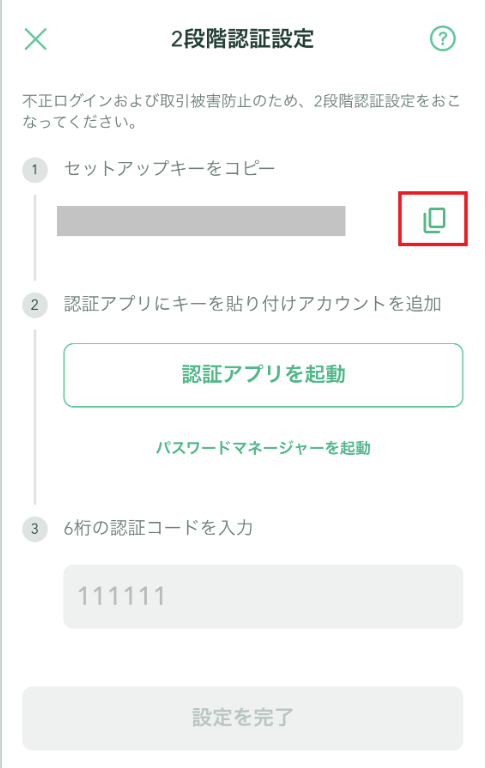Copy the setup key with the copy icon
Screen dimensions: 486x768
click(x=434, y=219)
